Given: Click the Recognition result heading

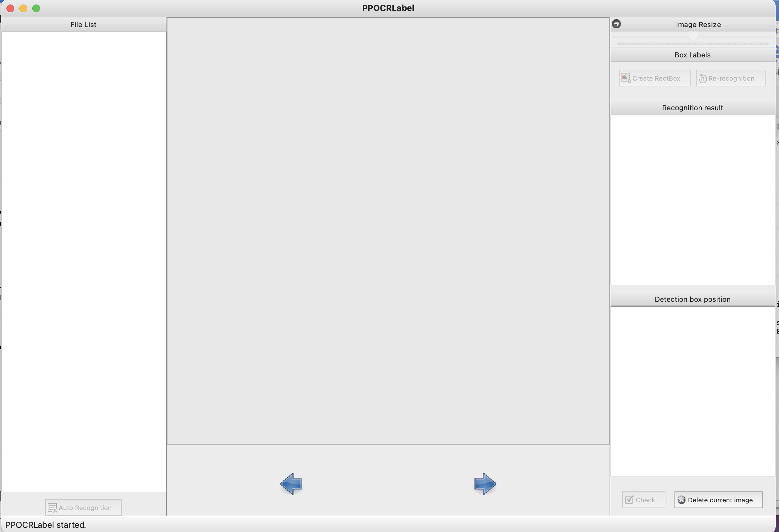Looking at the screenshot, I should (x=693, y=108).
